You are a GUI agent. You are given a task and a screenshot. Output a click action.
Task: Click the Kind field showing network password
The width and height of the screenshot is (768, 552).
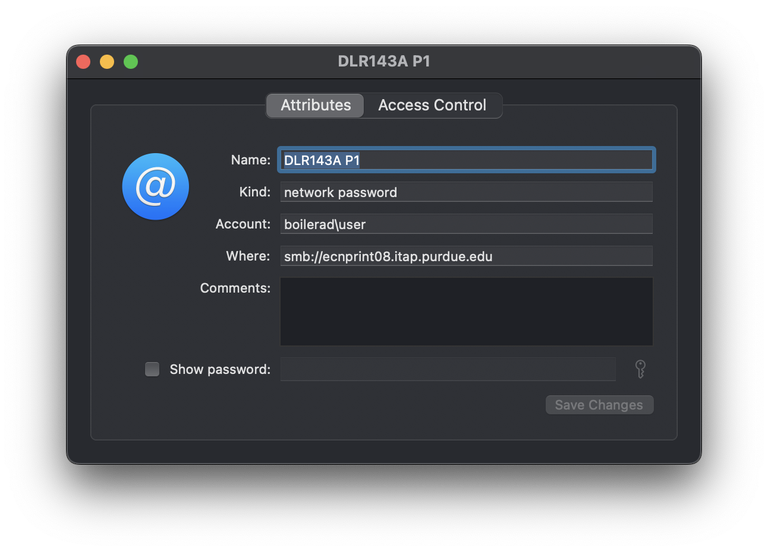tap(466, 192)
